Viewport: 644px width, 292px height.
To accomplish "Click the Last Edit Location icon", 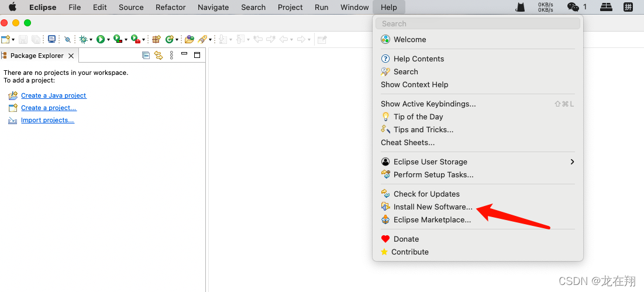I will (x=258, y=39).
